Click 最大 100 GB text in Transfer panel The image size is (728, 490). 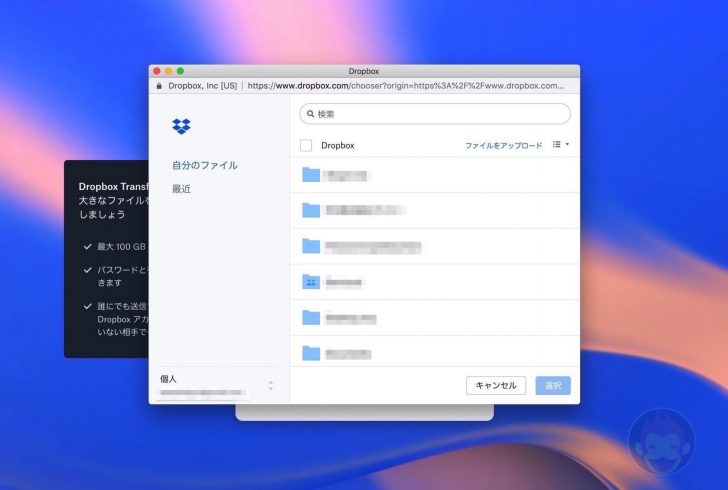pyautogui.click(x=121, y=247)
